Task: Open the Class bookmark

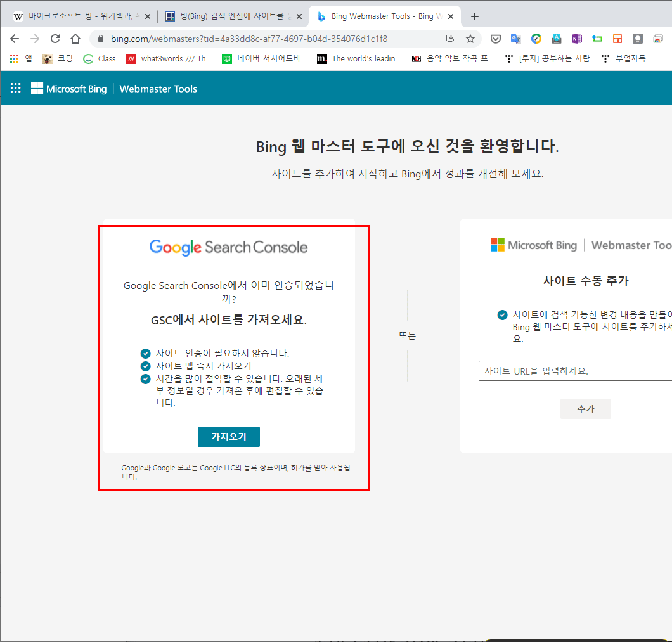Action: pyautogui.click(x=100, y=59)
